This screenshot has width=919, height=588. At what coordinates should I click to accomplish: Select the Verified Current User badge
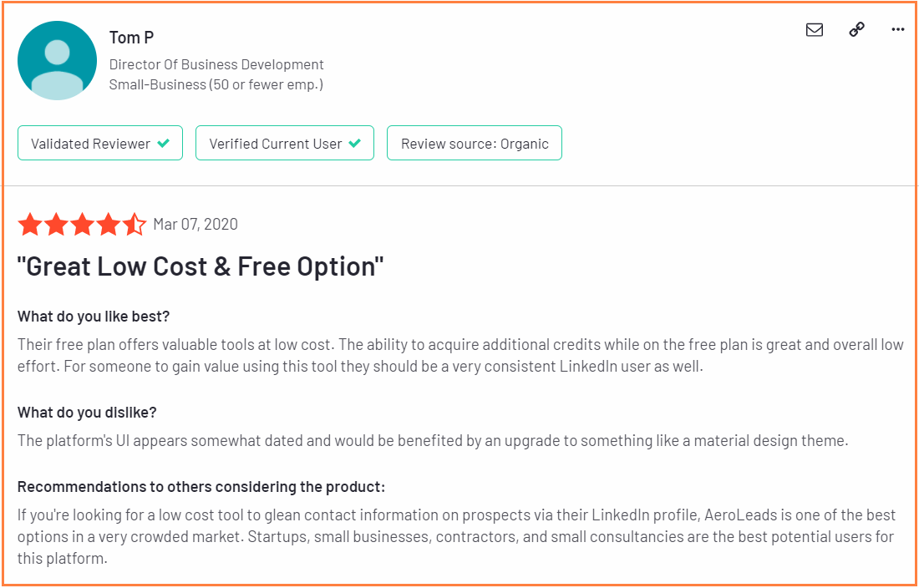(x=285, y=143)
